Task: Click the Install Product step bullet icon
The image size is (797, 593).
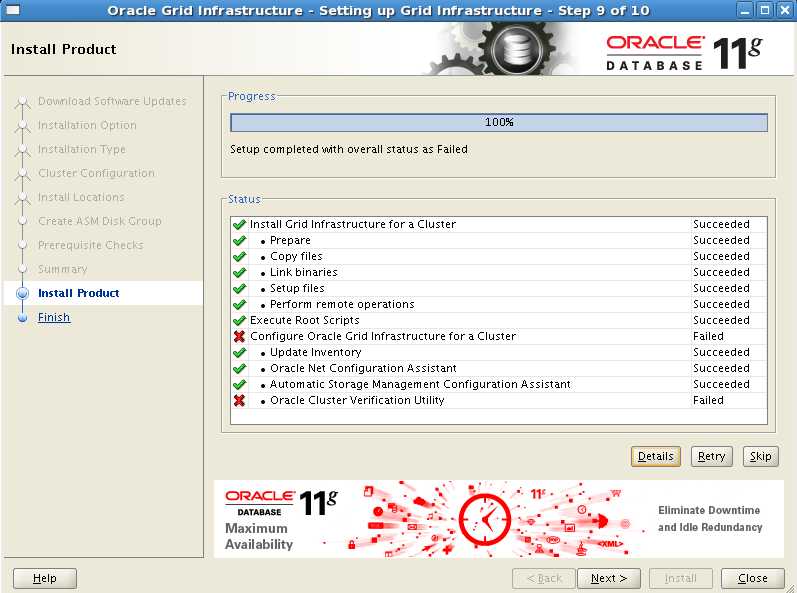Action: pos(22,293)
